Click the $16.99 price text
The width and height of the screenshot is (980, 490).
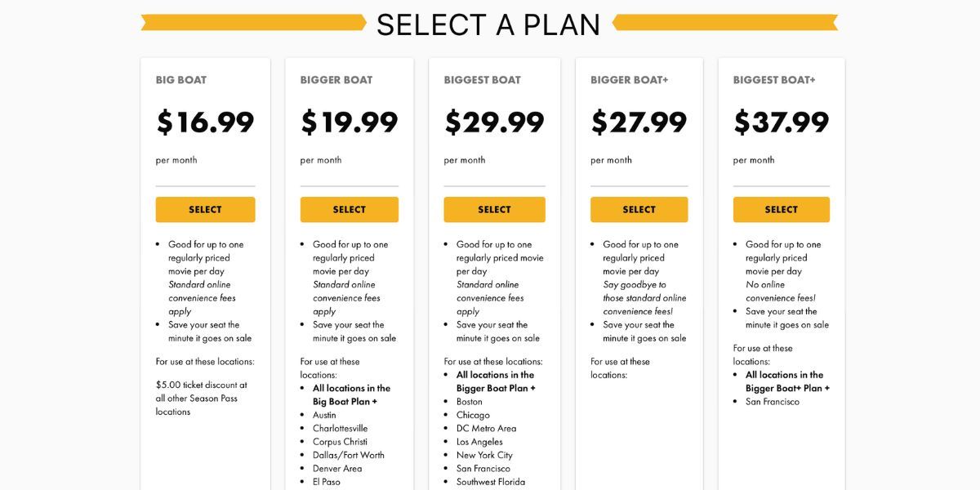[205, 122]
